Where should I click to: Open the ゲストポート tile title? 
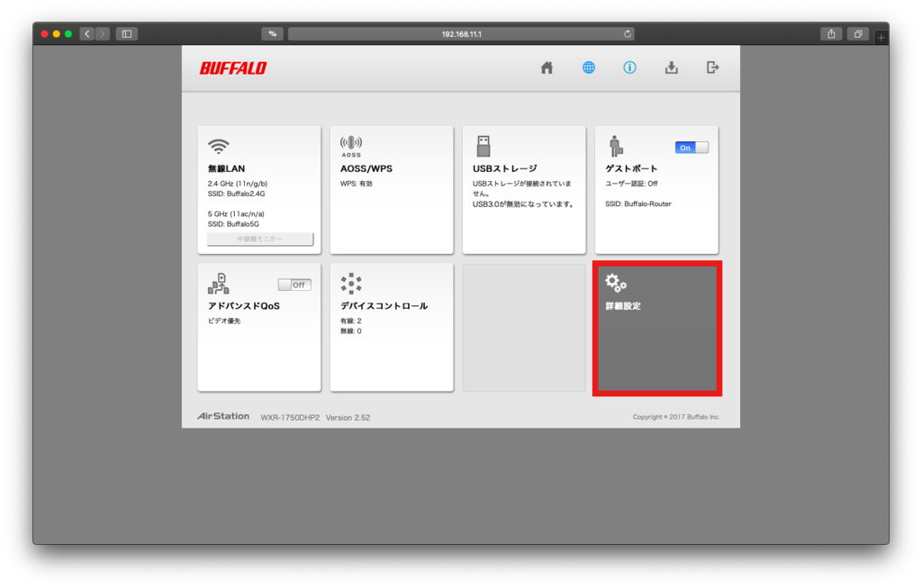(x=631, y=168)
